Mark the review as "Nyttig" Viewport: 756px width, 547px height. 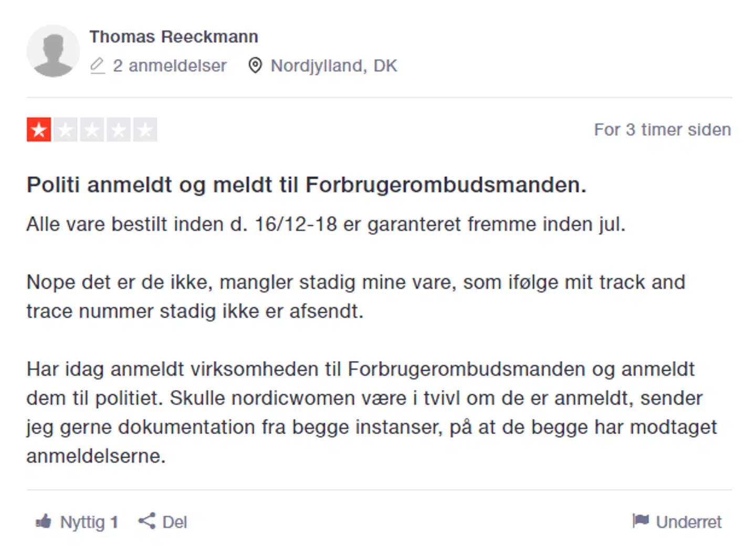(x=82, y=522)
